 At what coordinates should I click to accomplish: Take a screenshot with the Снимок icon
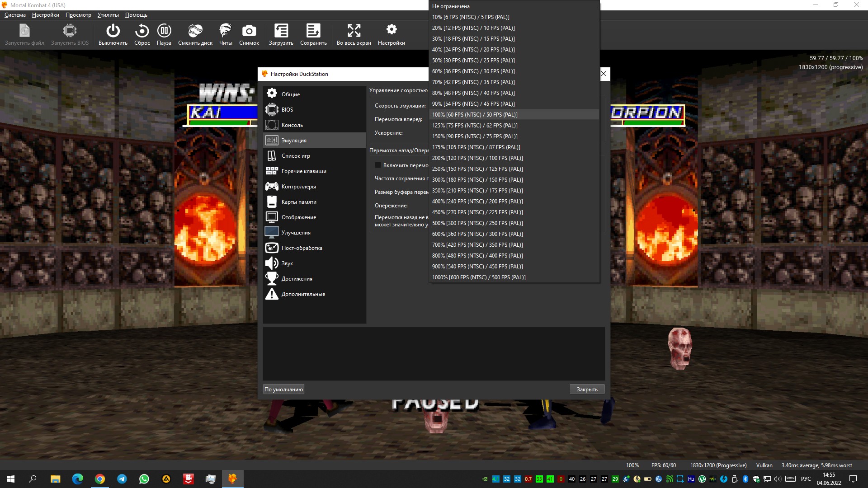pyautogui.click(x=249, y=35)
